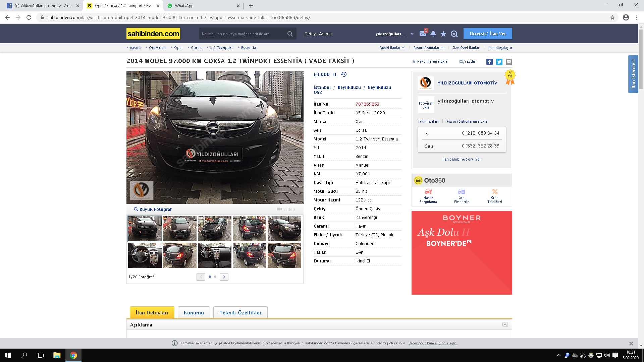Screen dimensions: 644x362
Task: Collapse the Açıklama section
Action: (x=505, y=324)
